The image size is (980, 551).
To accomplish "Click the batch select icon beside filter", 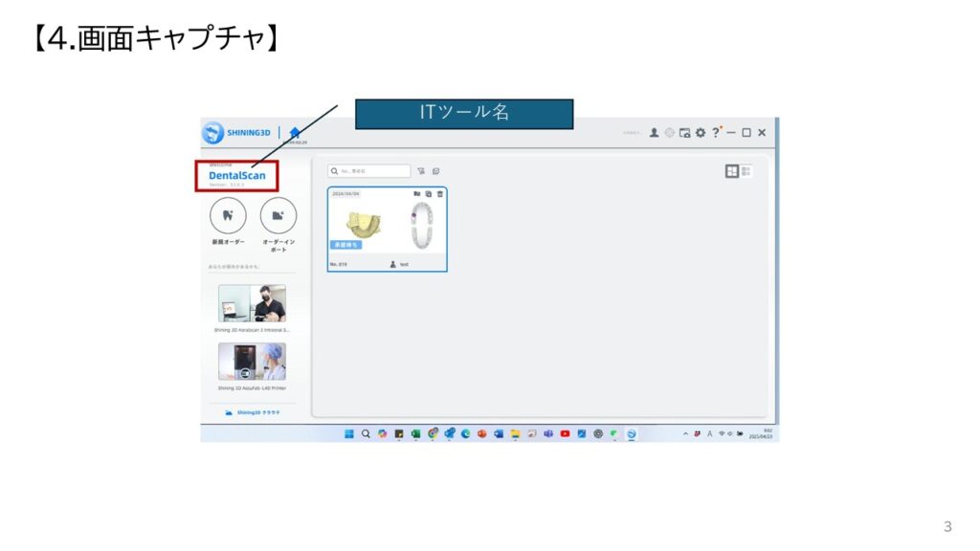I will click(x=435, y=171).
